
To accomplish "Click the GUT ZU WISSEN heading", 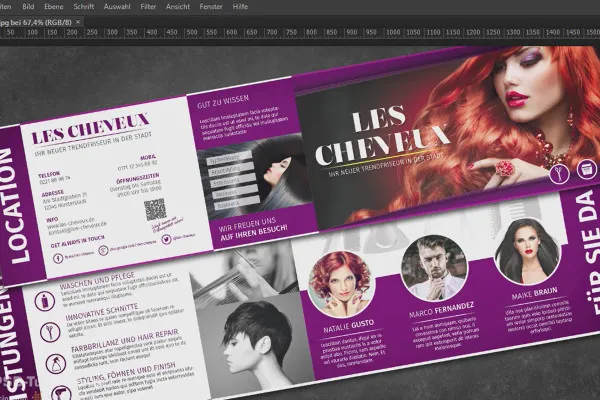I will click(223, 101).
